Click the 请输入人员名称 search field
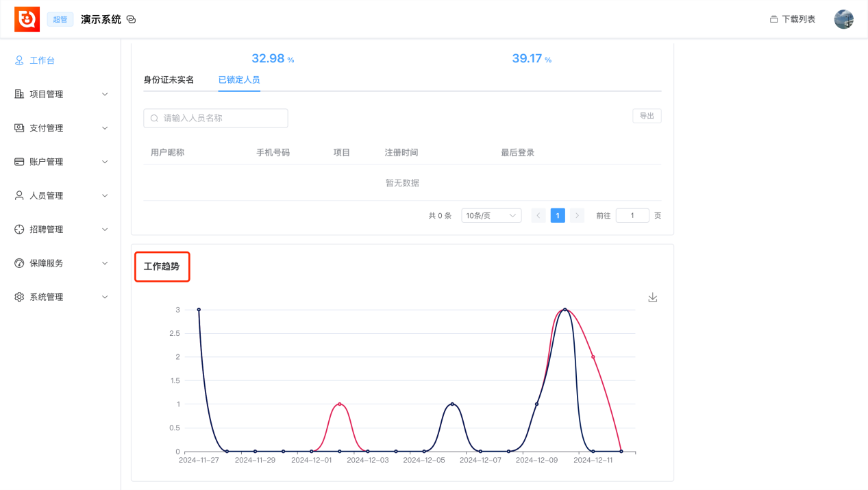This screenshot has width=868, height=490. click(x=216, y=118)
